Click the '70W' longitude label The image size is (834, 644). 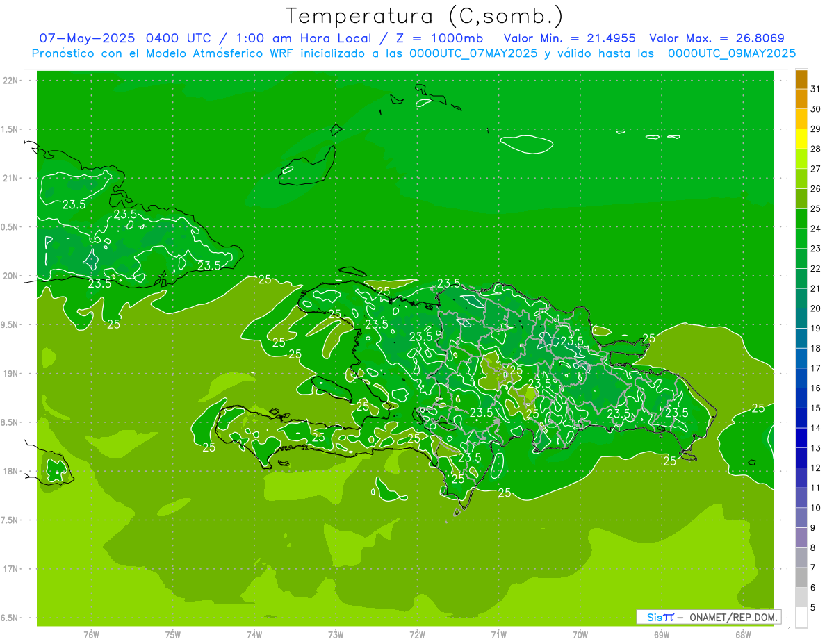coord(580,635)
